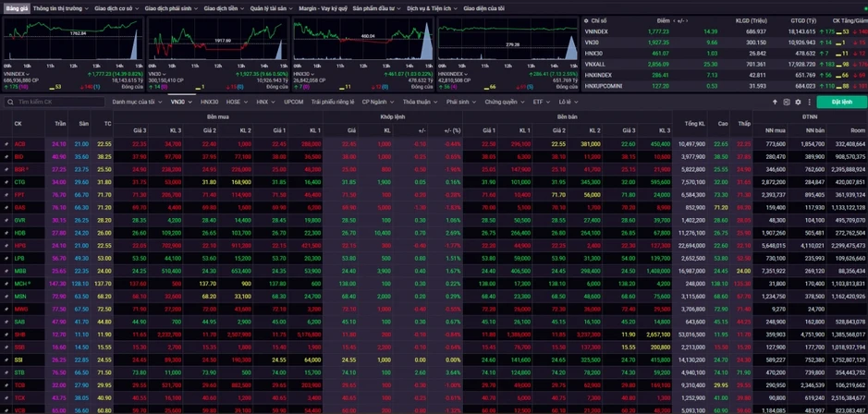Click the HPG ticker symbol
Viewport: 868px width, 414px height.
pos(20,246)
